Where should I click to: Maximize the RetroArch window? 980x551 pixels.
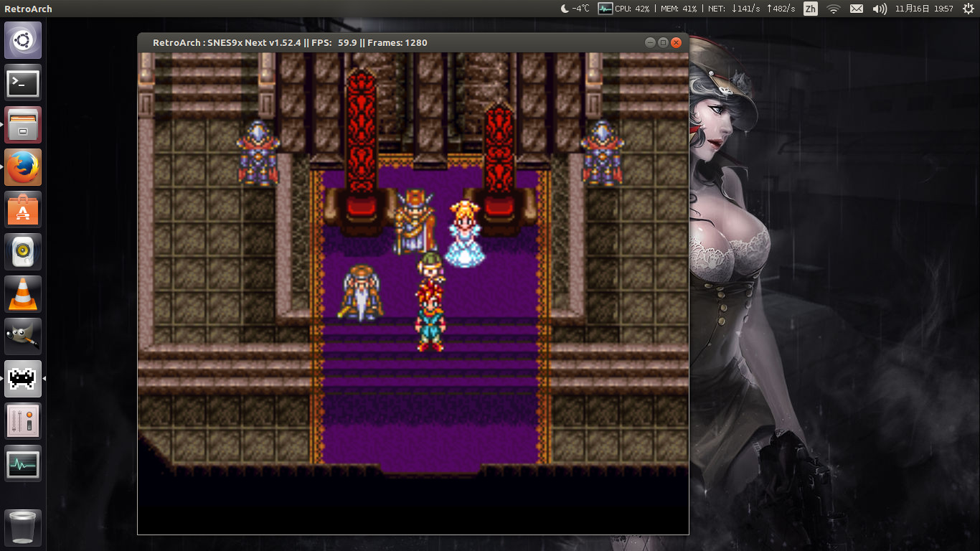pos(663,42)
